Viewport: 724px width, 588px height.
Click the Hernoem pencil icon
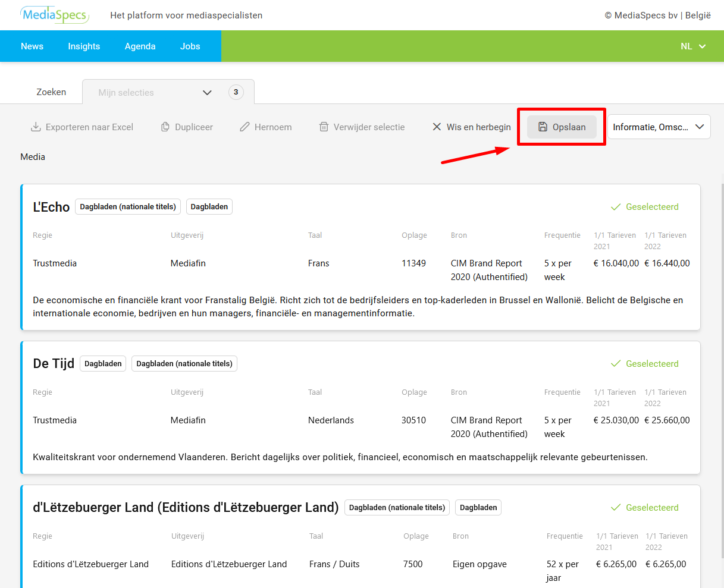[x=245, y=127]
